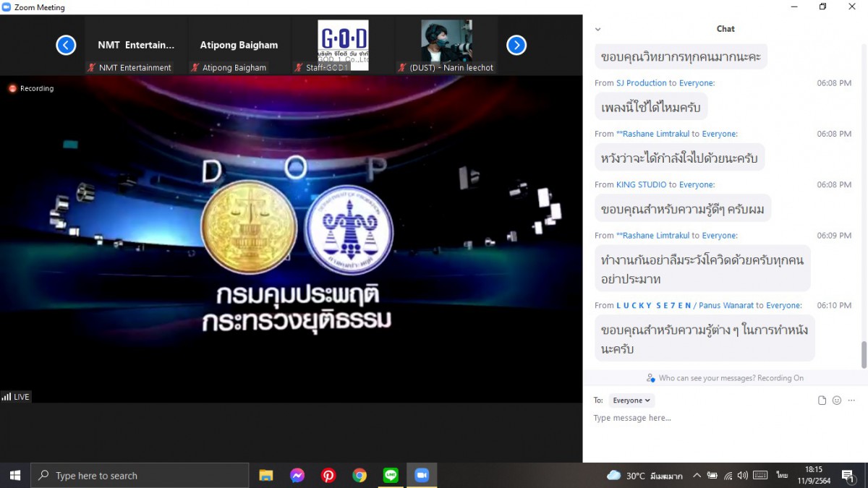Open notification center
This screenshot has height=488, width=868.
click(x=848, y=476)
